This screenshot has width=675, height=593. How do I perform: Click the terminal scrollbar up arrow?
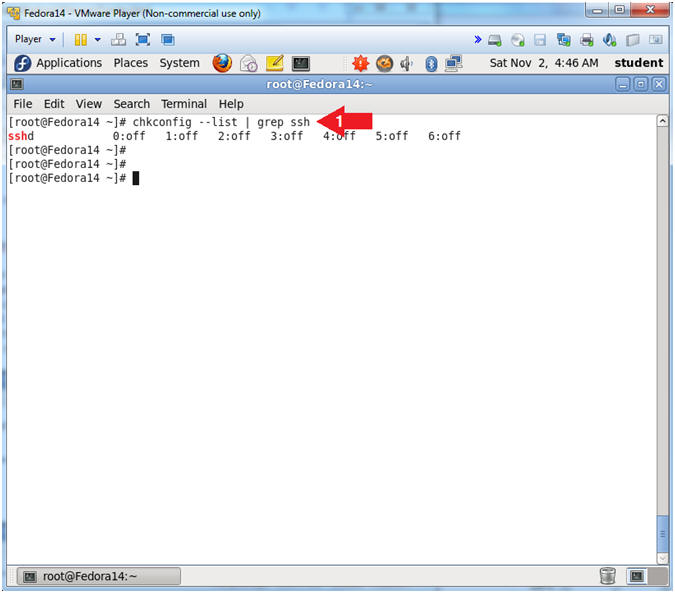(x=662, y=121)
